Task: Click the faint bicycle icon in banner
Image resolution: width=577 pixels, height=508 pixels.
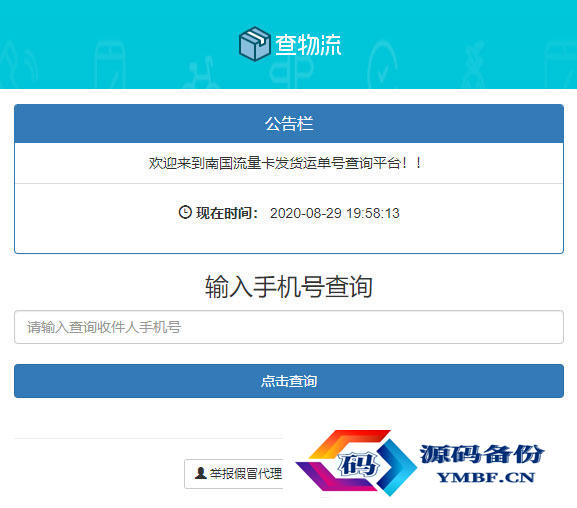Action: (201, 74)
